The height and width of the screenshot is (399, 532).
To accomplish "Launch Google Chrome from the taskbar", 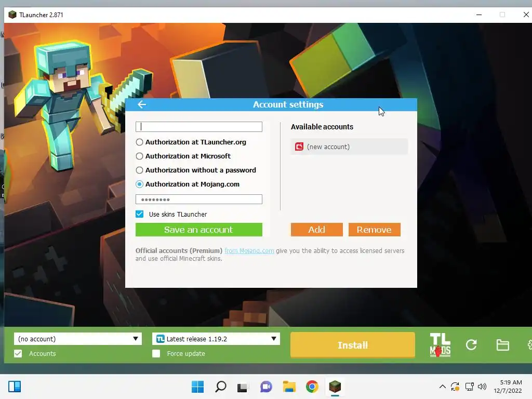I will (x=312, y=387).
